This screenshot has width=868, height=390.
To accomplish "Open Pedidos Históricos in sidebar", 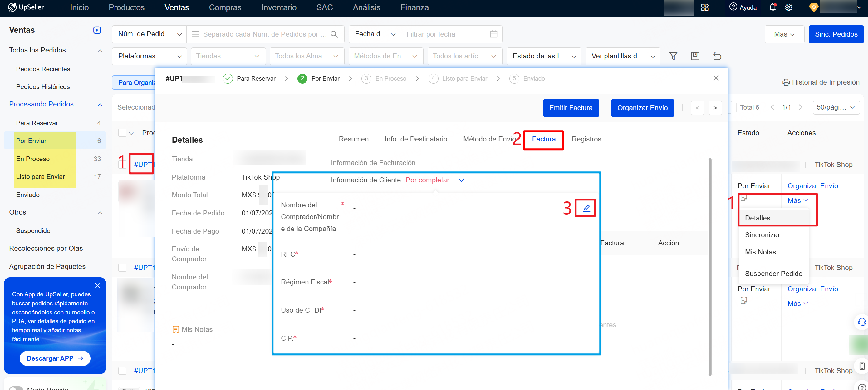I will pyautogui.click(x=43, y=86).
